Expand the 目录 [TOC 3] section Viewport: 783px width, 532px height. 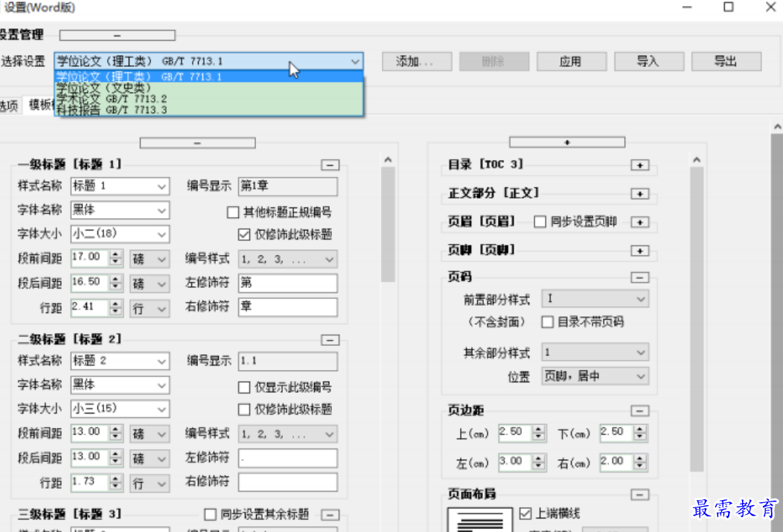click(639, 165)
